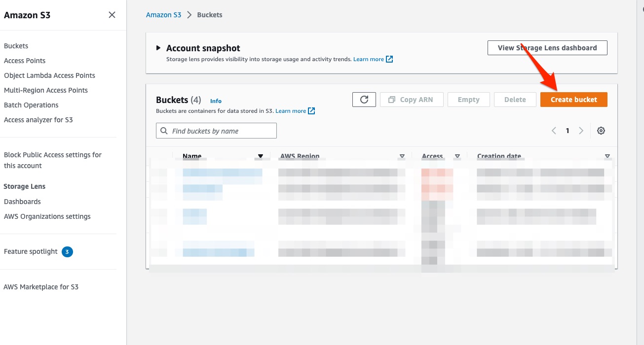Click the previous page chevron
The height and width of the screenshot is (345, 644).
pos(554,130)
